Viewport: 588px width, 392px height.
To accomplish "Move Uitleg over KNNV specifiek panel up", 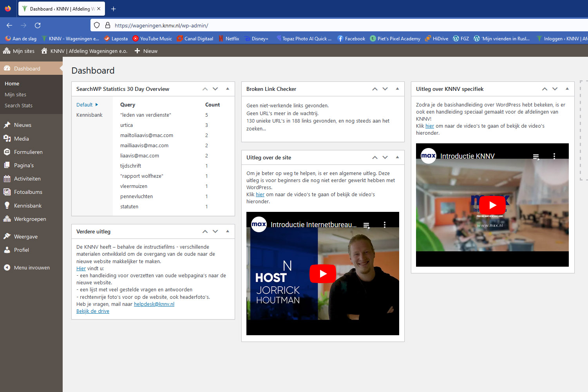I will click(545, 89).
